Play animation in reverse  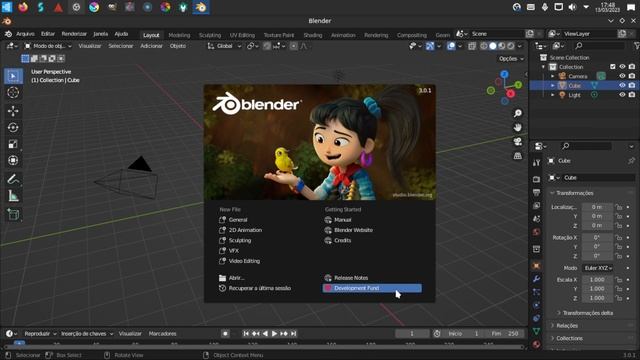pyautogui.click(x=265, y=333)
